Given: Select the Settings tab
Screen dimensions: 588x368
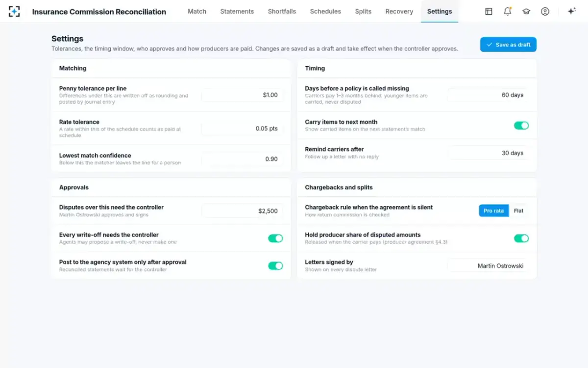Looking at the screenshot, I should tap(440, 11).
